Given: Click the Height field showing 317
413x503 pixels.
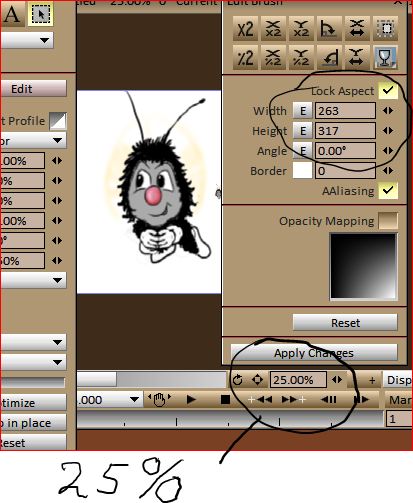Looking at the screenshot, I should tap(345, 131).
